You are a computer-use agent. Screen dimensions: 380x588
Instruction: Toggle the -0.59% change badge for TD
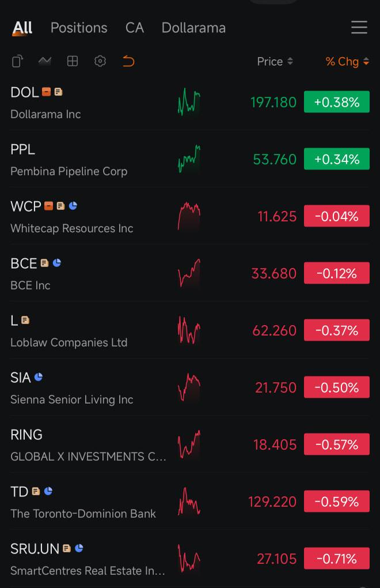coord(337,501)
